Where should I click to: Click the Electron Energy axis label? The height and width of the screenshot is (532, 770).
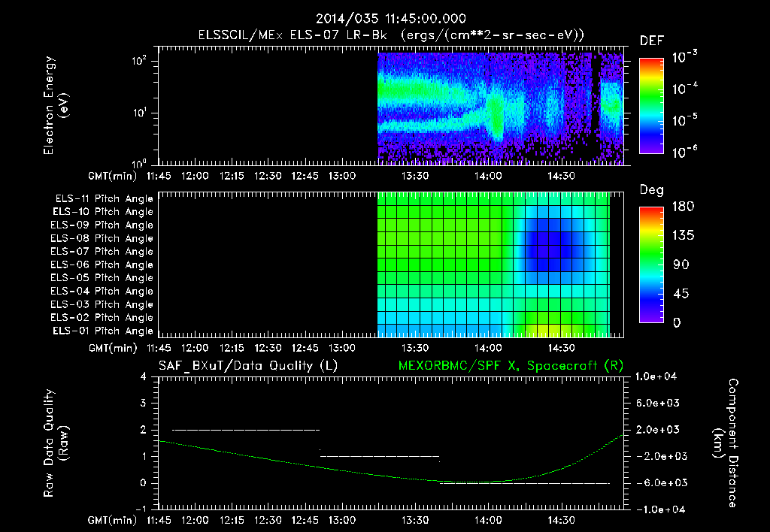pos(56,105)
